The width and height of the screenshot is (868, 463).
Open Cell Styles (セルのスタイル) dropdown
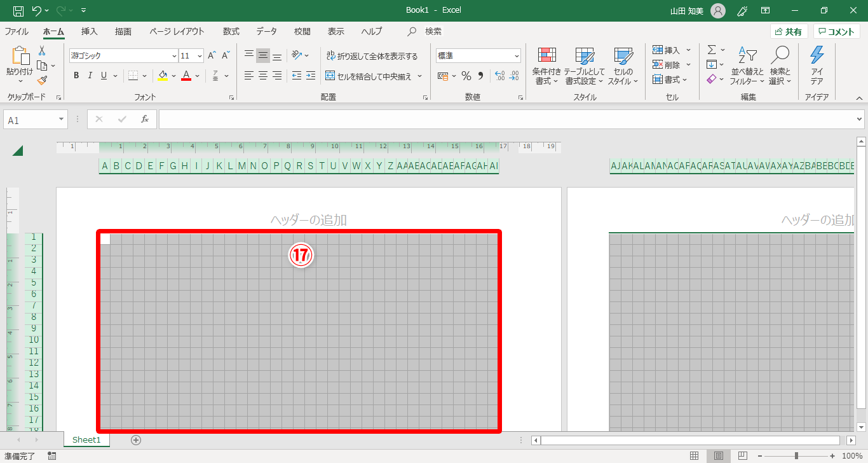click(623, 66)
